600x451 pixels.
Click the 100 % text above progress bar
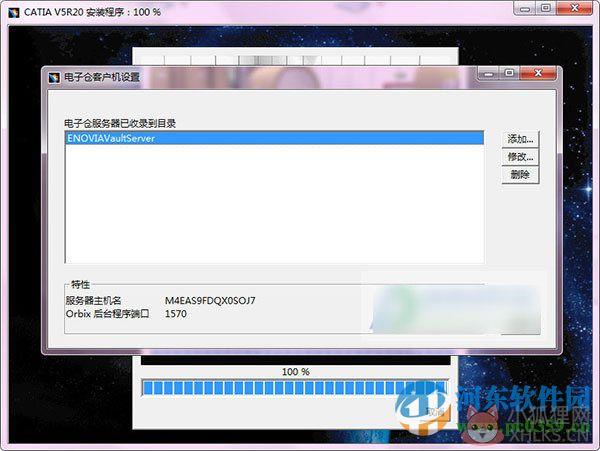pyautogui.click(x=295, y=371)
